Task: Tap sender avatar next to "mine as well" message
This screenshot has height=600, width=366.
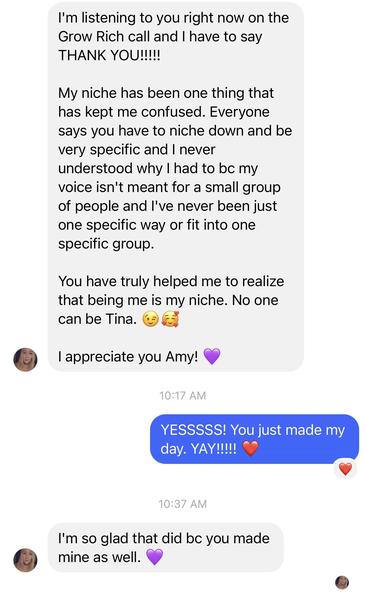Action: pos(25,560)
